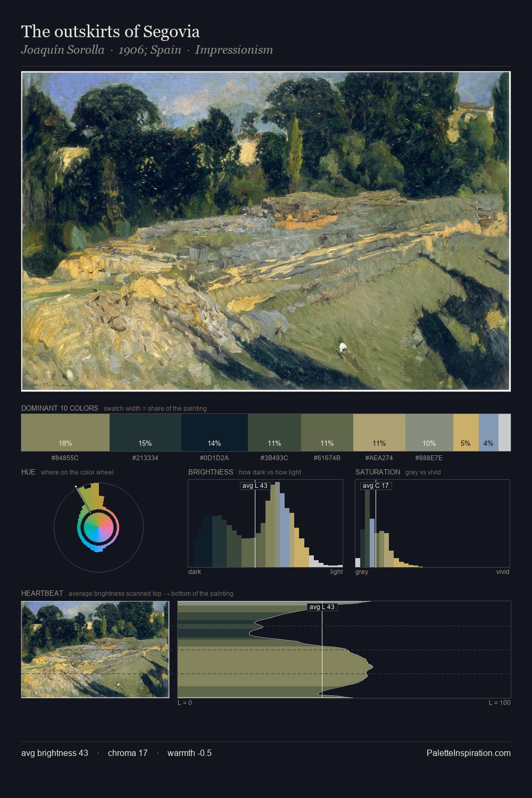This screenshot has height=798, width=532.
Task: Click the "vivid" saturation axis label
Action: point(503,572)
